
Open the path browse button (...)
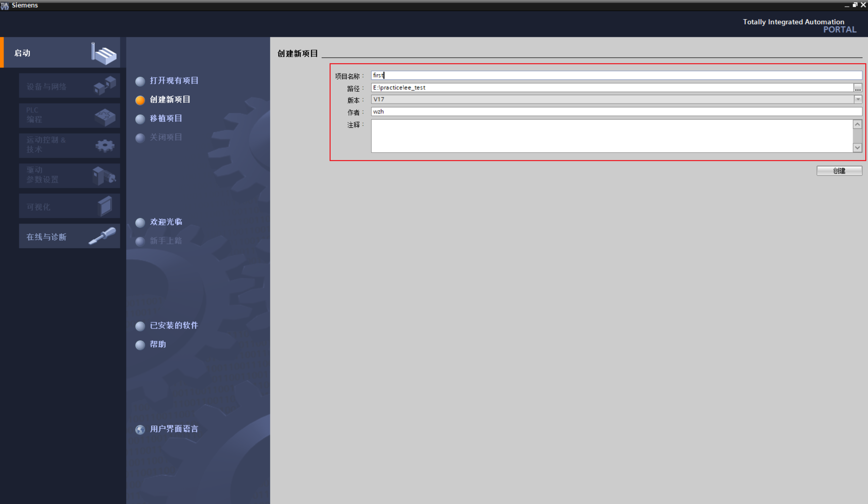(858, 88)
